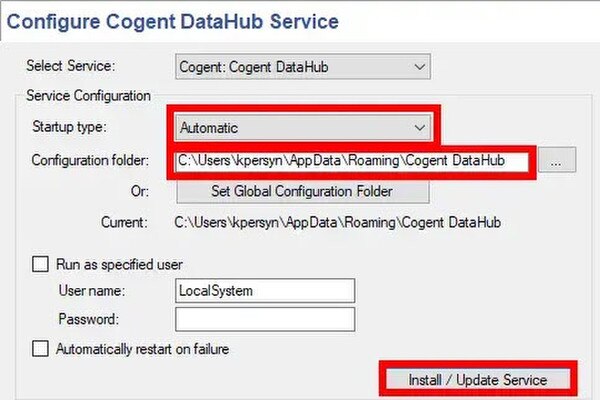The image size is (600, 400).
Task: Click the Run as specified user label text
Action: pyautogui.click(x=119, y=264)
